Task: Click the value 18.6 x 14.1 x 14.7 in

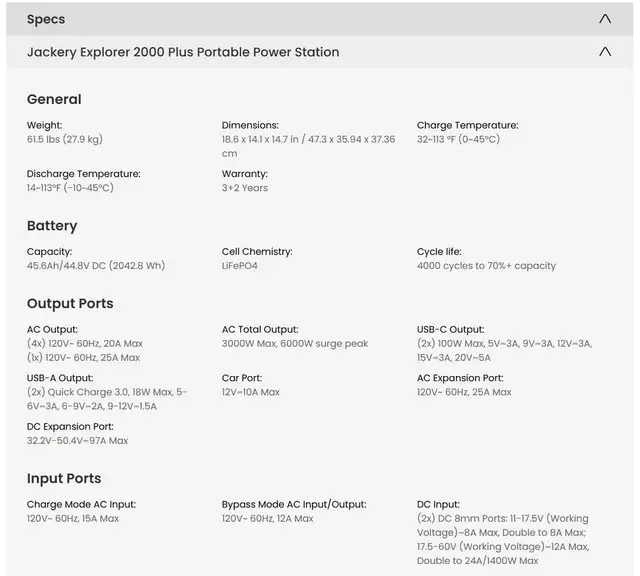Action: tap(260, 139)
